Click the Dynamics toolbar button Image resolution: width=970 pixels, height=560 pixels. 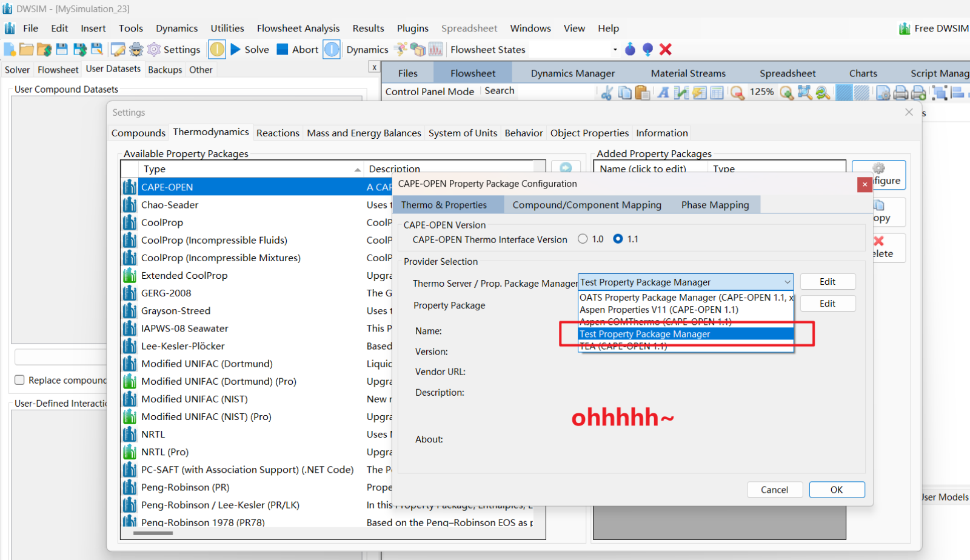[x=367, y=50]
